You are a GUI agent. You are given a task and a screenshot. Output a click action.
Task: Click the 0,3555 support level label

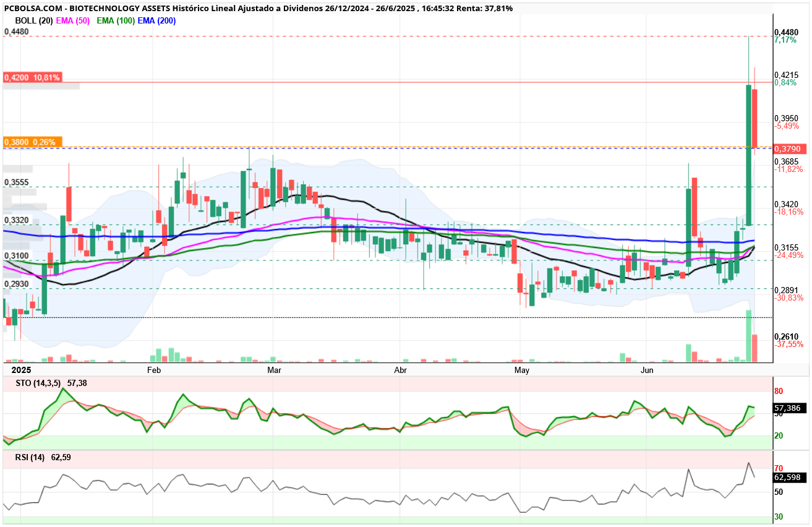17,183
